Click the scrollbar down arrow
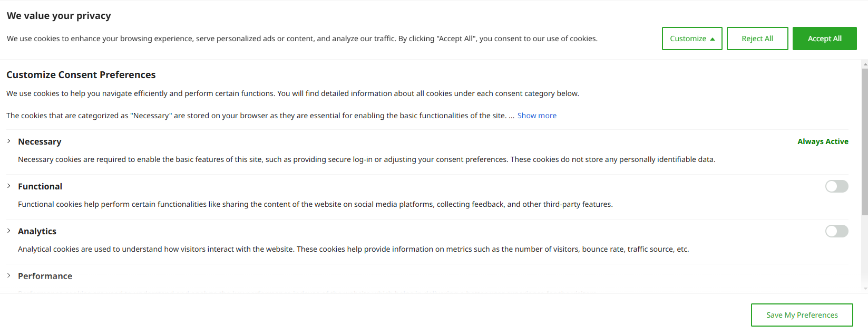 [x=865, y=289]
